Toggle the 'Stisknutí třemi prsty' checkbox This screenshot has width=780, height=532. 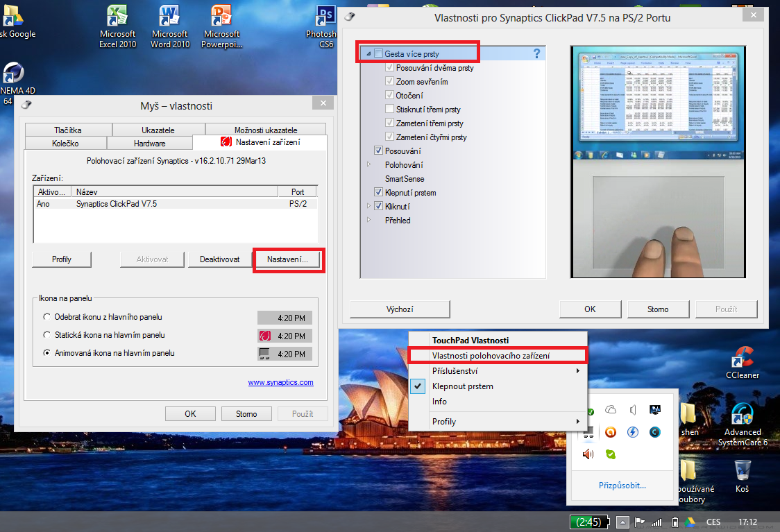pos(390,110)
